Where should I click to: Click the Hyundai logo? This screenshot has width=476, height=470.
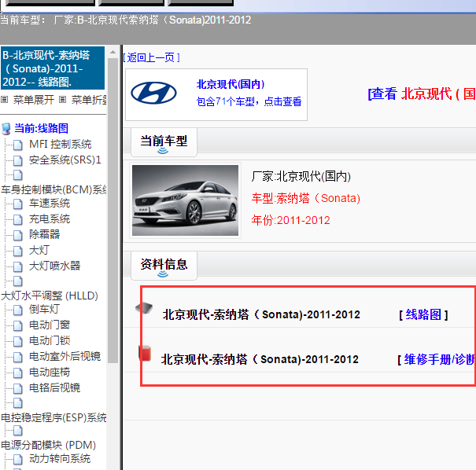[153, 93]
